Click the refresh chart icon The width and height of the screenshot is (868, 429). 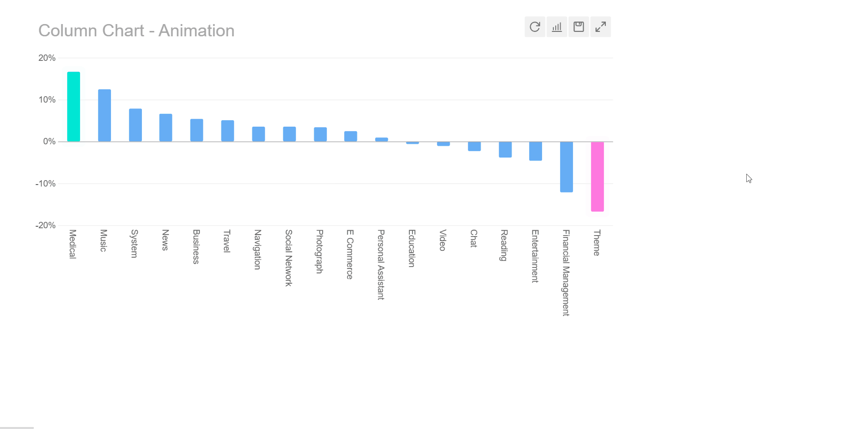click(x=535, y=27)
